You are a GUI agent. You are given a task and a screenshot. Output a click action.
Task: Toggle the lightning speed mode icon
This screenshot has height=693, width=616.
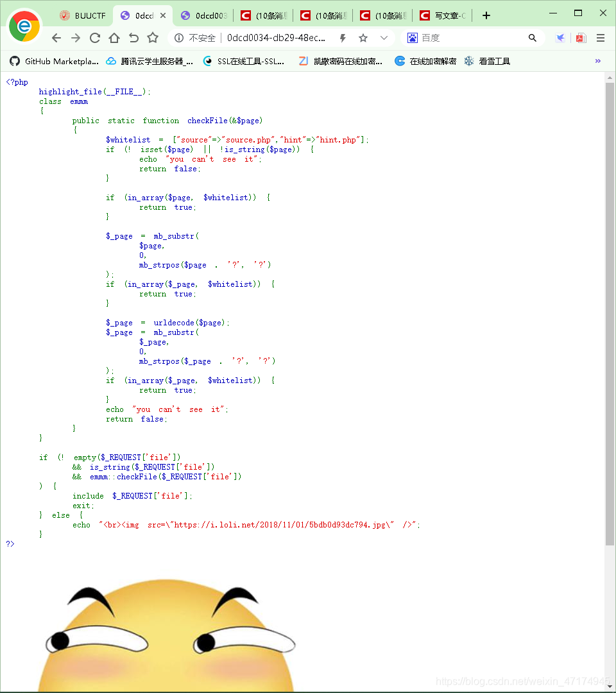pyautogui.click(x=343, y=38)
